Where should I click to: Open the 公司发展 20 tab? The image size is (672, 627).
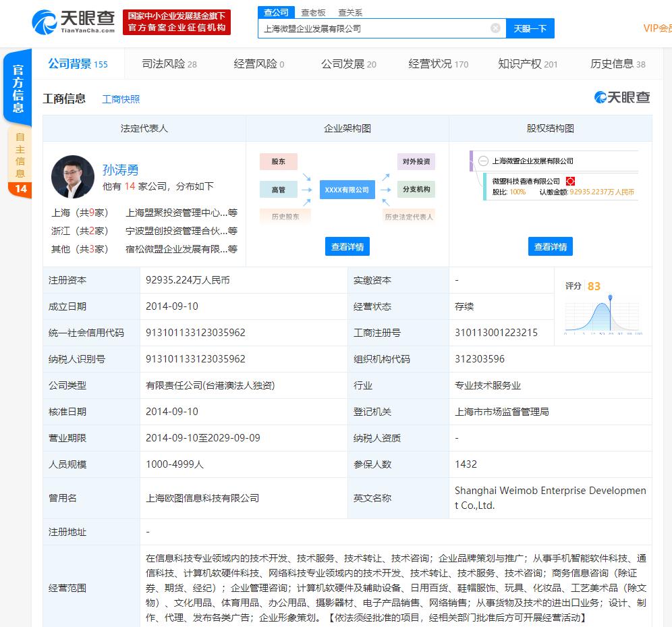348,64
